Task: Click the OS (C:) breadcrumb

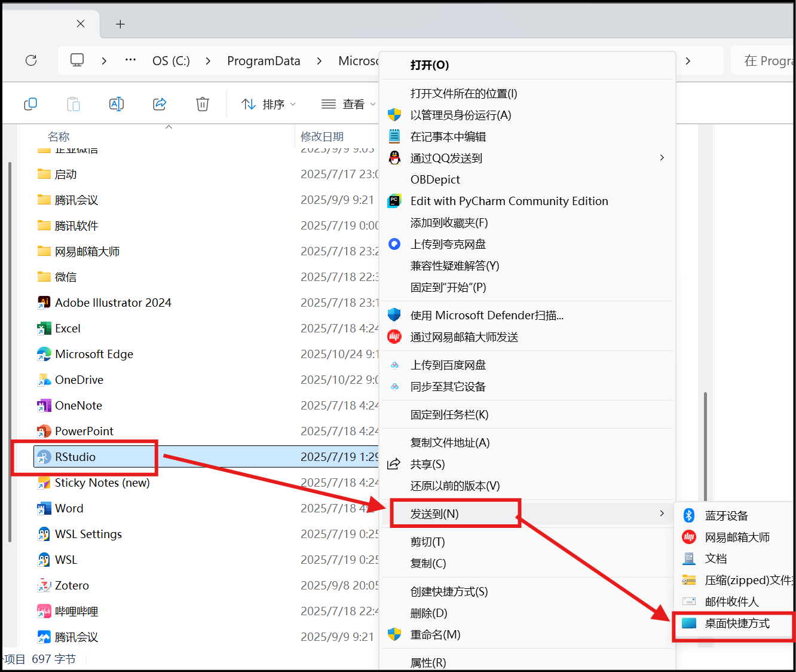Action: point(171,60)
